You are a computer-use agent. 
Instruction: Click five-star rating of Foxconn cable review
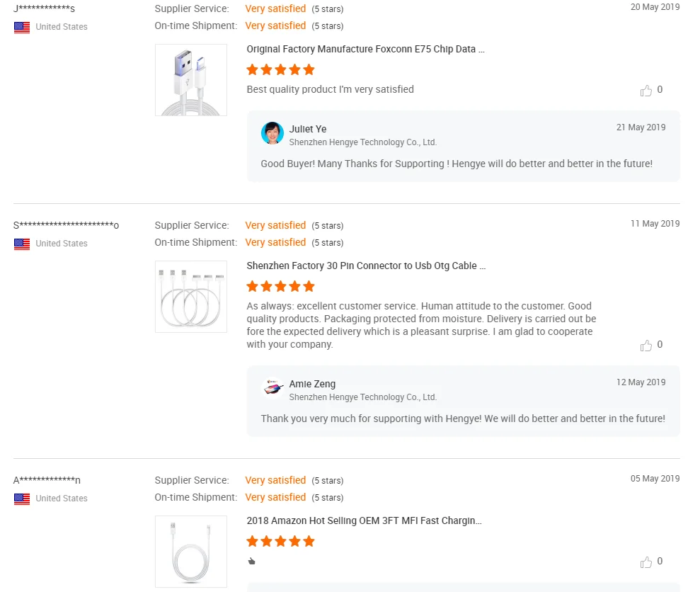(x=280, y=70)
